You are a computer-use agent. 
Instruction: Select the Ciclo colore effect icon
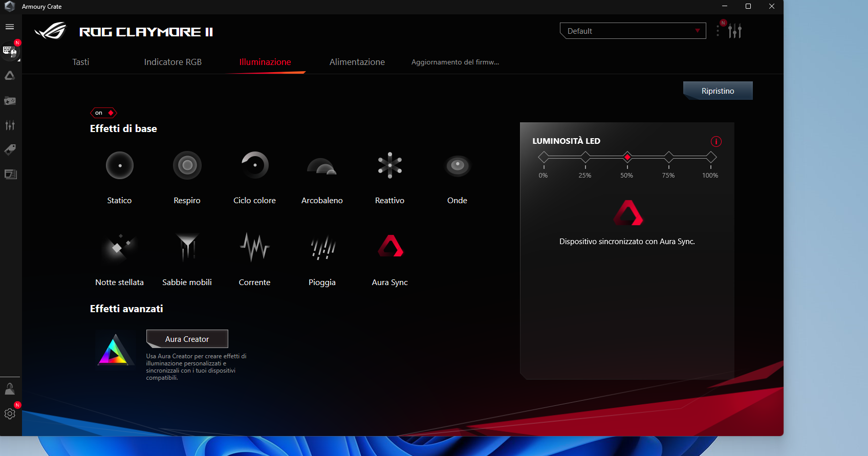[255, 165]
